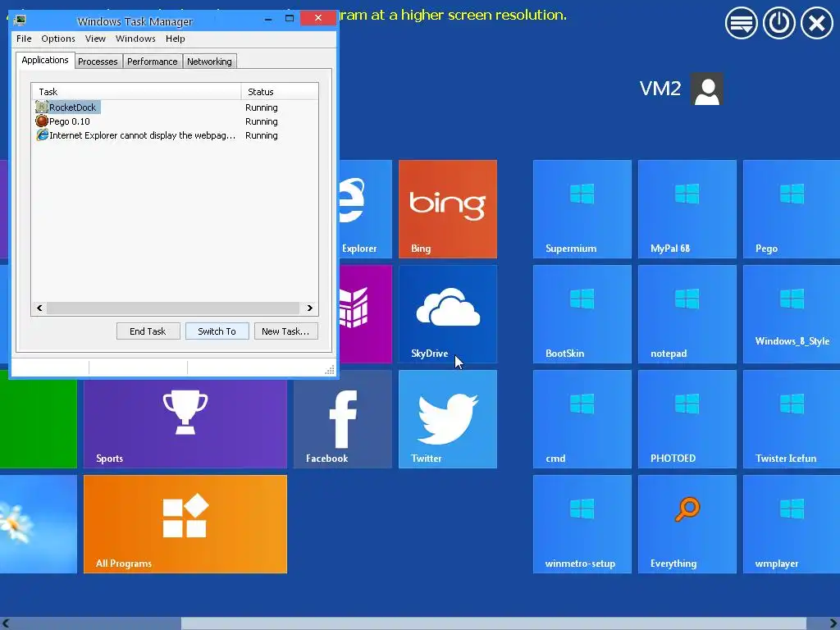Open the green tile at left edge
This screenshot has width=840, height=630.
(38, 423)
